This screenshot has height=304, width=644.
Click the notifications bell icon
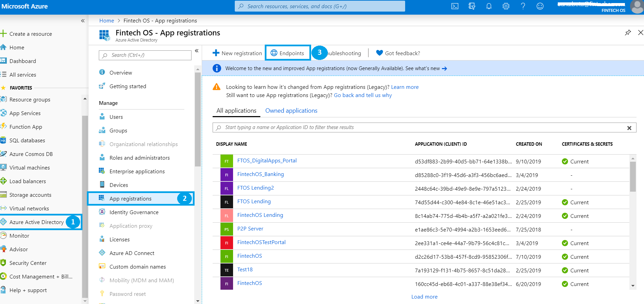(489, 6)
